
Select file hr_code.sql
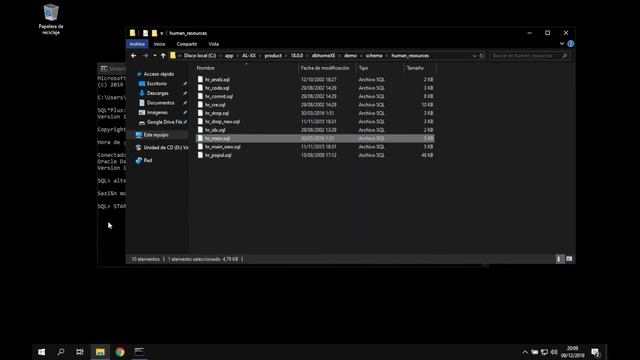pos(217,88)
